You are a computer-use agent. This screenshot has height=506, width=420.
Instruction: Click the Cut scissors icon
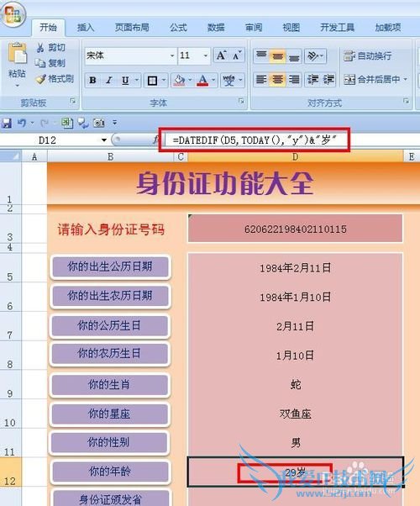[40, 48]
